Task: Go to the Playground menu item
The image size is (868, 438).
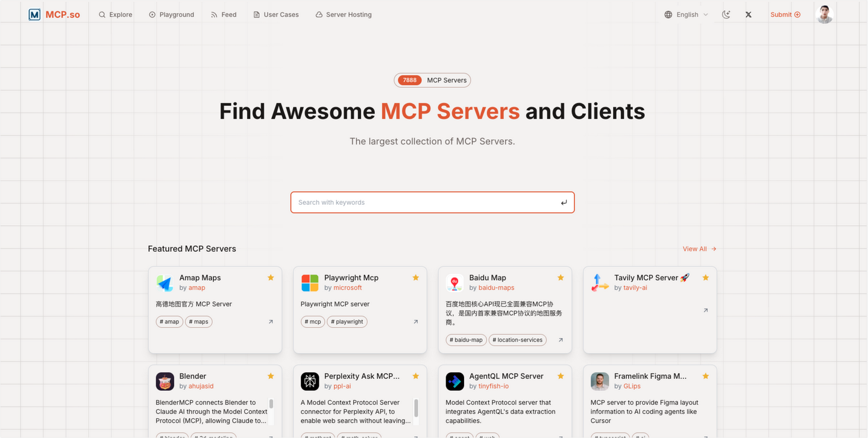Action: 171,14
